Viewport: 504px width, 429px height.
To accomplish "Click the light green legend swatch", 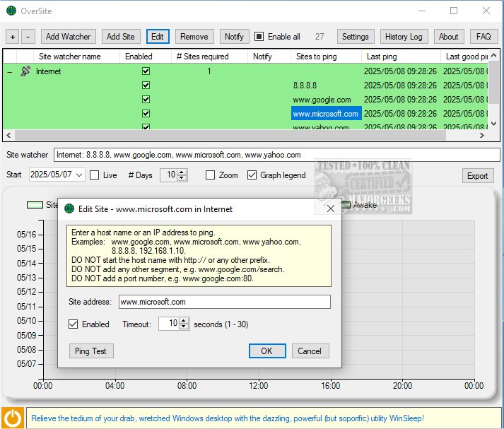I will [35, 205].
